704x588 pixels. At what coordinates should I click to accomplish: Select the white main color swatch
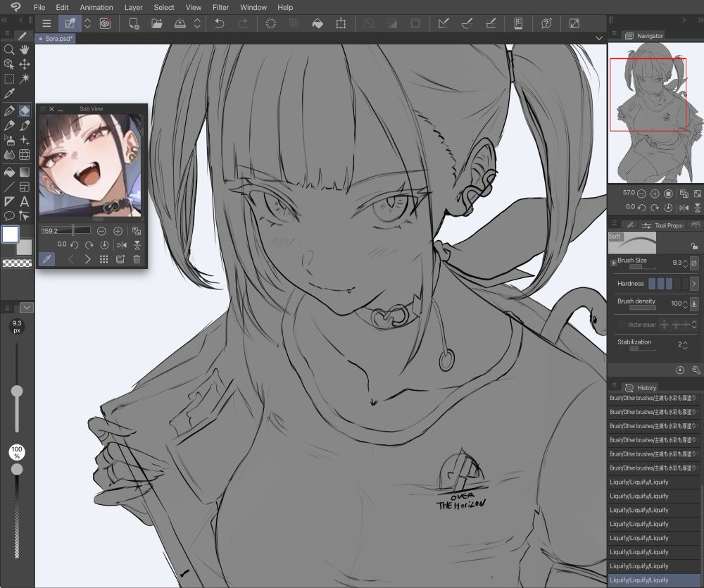(11, 234)
